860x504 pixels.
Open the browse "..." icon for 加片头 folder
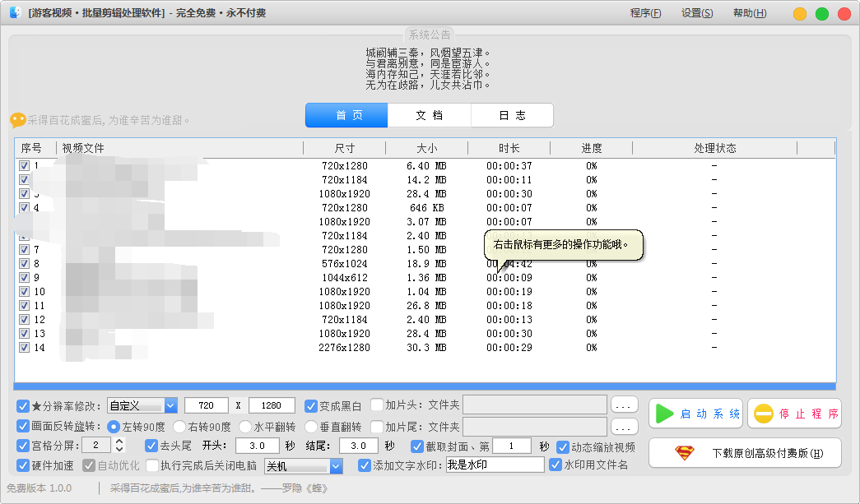623,405
